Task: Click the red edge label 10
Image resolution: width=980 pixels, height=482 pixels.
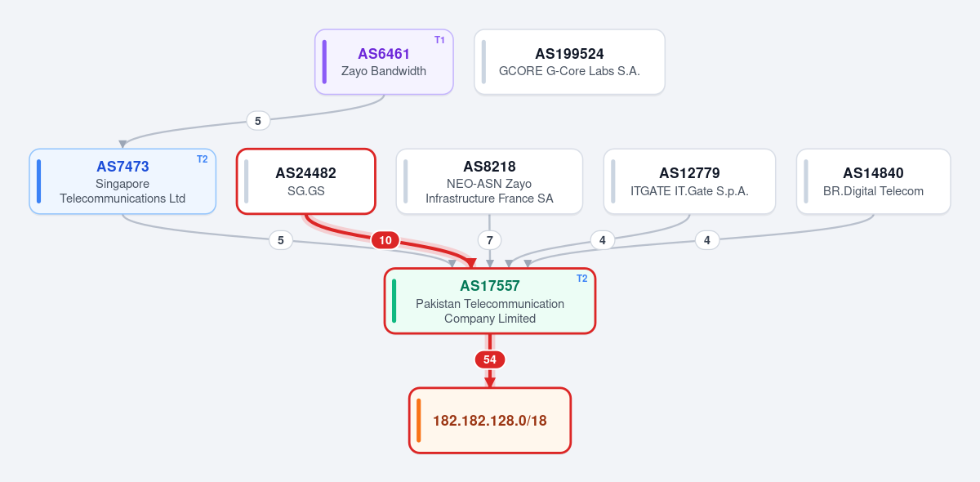Action: [x=385, y=240]
